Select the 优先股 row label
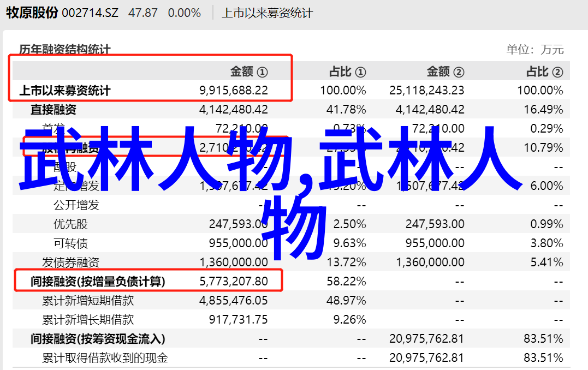 (x=70, y=224)
